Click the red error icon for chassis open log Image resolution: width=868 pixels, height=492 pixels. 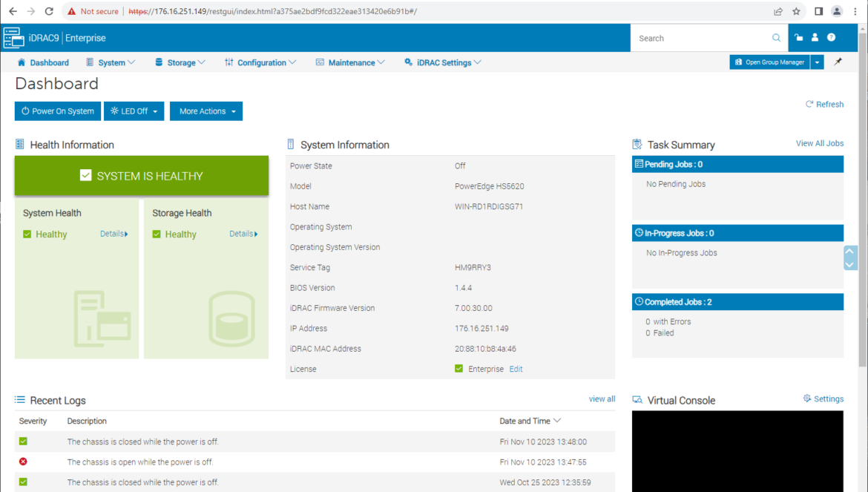click(23, 462)
